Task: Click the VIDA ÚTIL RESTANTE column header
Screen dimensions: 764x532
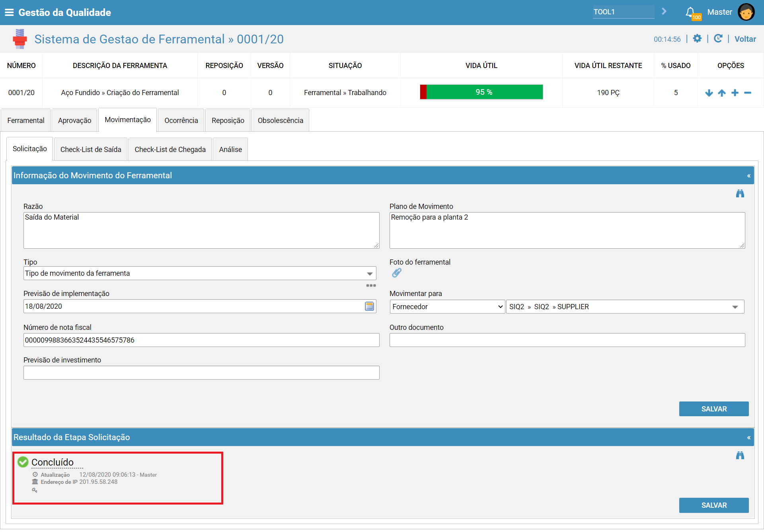Action: click(x=608, y=66)
